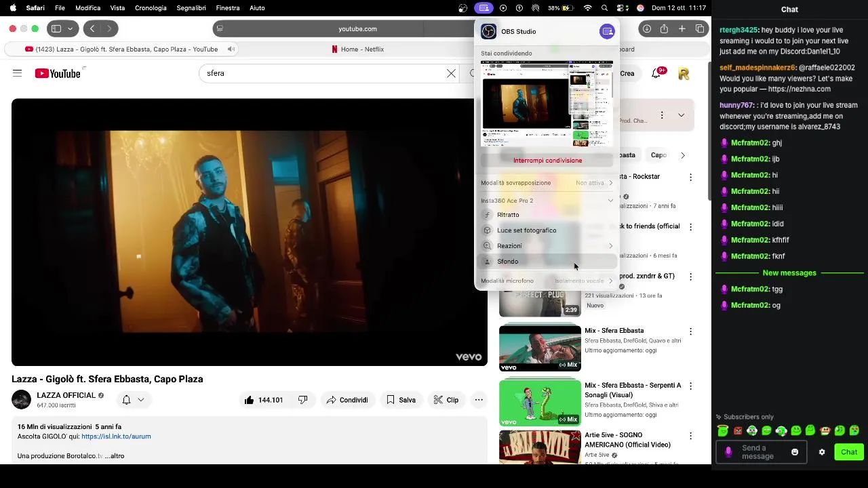
Task: Click the shared screen preview thumbnail
Action: pyautogui.click(x=547, y=103)
